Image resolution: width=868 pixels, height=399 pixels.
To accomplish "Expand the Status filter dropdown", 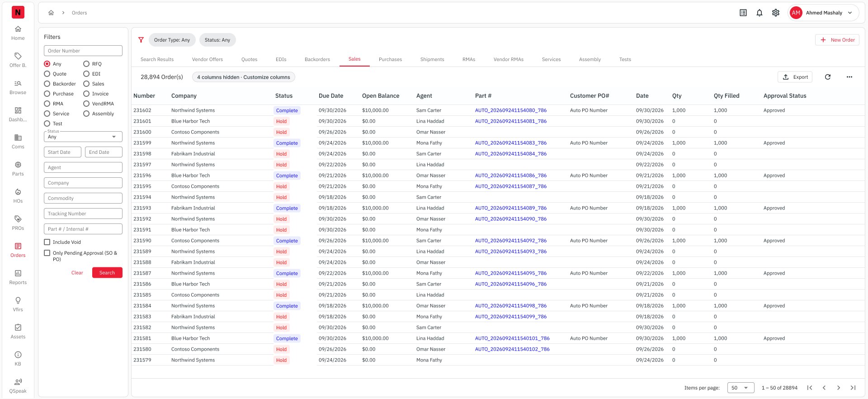I will (83, 137).
